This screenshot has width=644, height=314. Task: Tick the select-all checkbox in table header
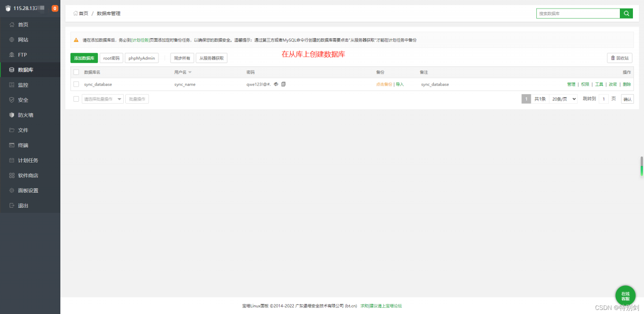click(x=76, y=72)
